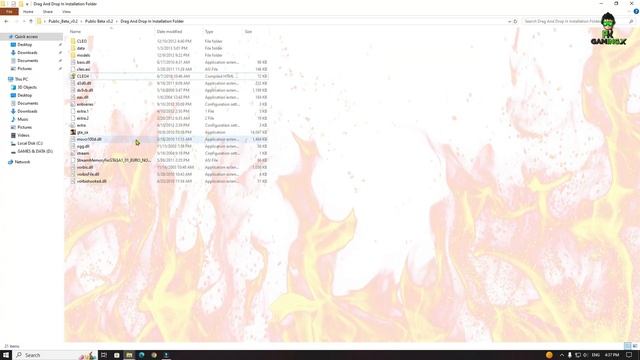
Task: Select the ogg.dll file icon
Action: point(73,146)
